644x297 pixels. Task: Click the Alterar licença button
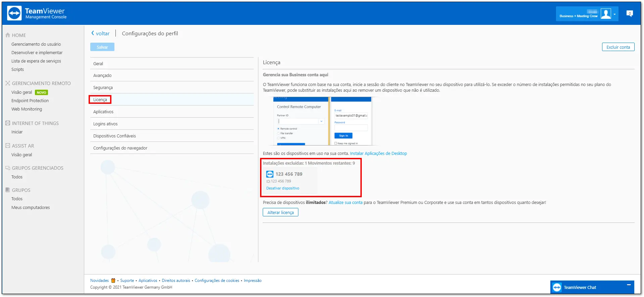(281, 212)
